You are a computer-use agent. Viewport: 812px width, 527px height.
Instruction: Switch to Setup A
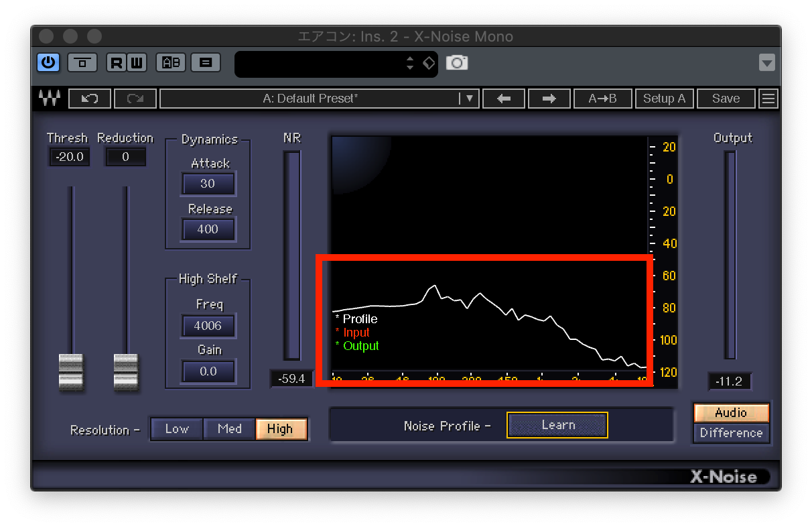click(x=664, y=99)
